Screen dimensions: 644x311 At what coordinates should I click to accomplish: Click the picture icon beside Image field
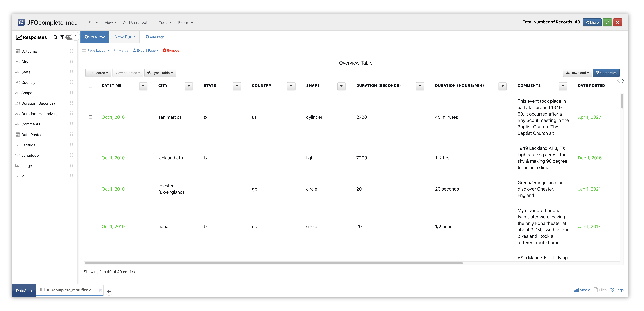click(18, 166)
